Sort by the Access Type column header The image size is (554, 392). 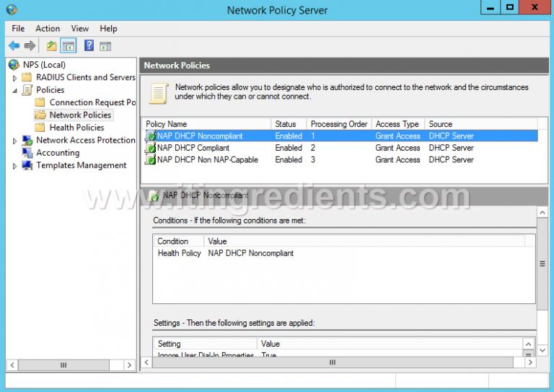[398, 124]
